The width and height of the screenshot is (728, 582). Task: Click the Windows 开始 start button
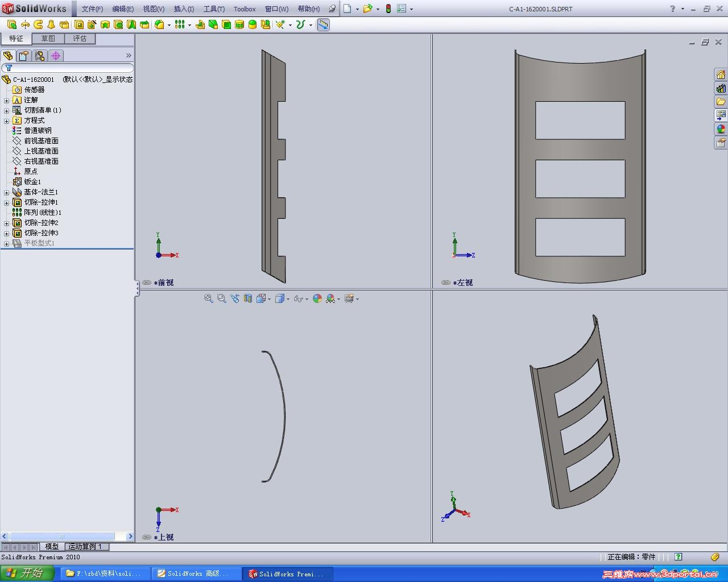28,573
